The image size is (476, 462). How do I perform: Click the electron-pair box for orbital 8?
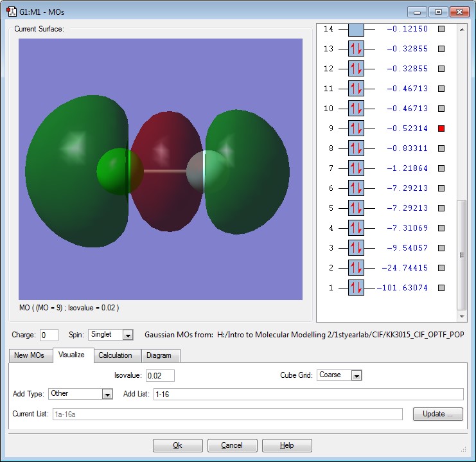point(356,148)
